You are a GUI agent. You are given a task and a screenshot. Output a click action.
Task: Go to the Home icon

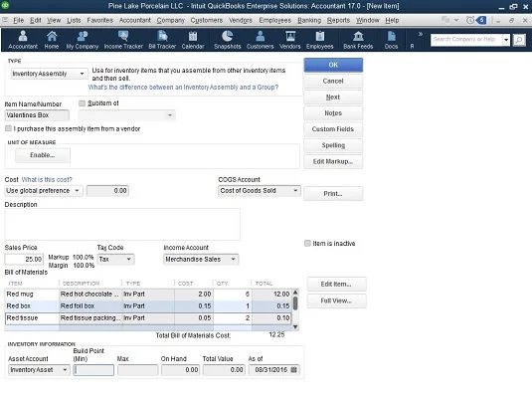52,40
